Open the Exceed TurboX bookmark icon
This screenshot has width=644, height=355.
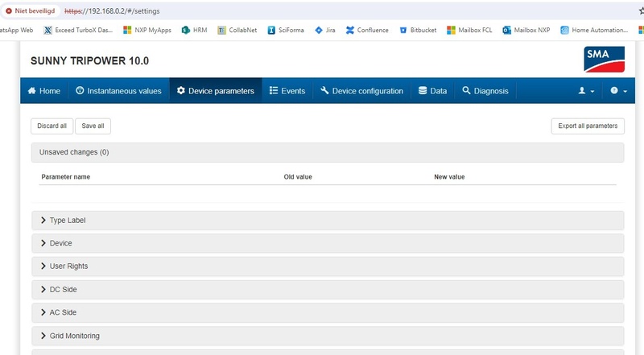tap(48, 30)
